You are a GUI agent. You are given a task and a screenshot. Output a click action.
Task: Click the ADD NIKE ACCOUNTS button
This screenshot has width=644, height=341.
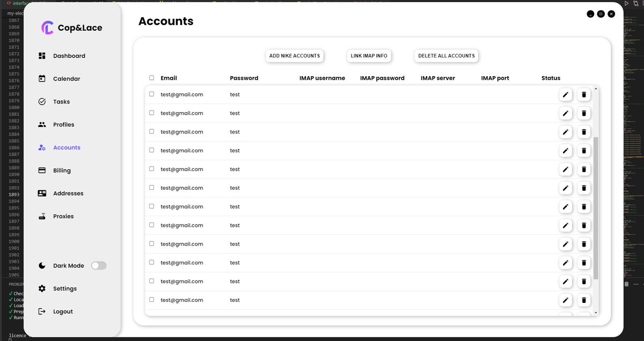tap(295, 56)
